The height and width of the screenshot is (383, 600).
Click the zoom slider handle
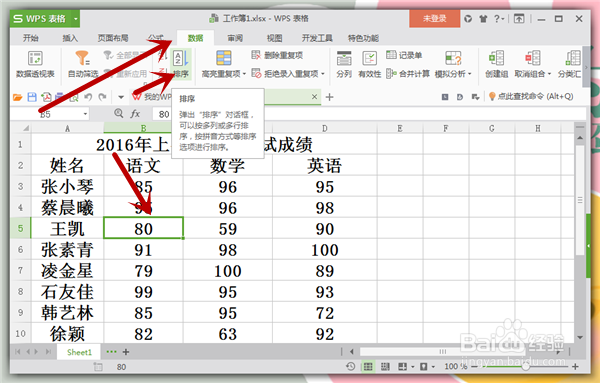[x=526, y=367]
